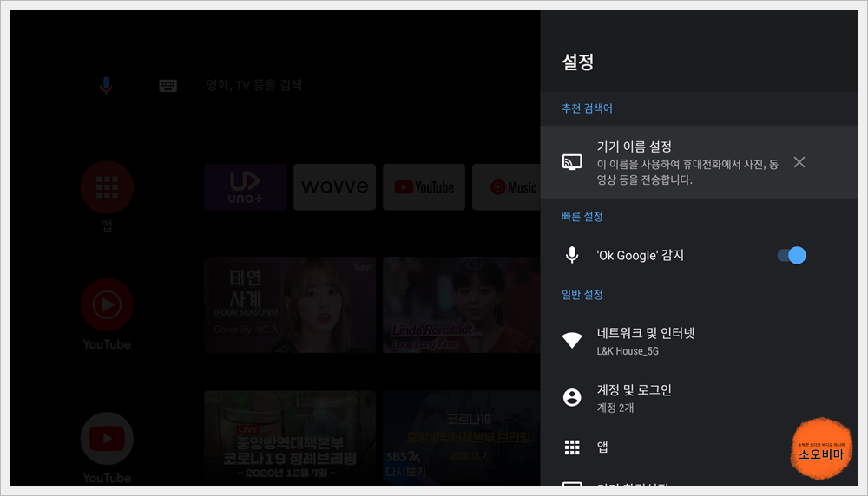868x496 pixels.
Task: Select the L&K House_5G network name
Action: [628, 351]
